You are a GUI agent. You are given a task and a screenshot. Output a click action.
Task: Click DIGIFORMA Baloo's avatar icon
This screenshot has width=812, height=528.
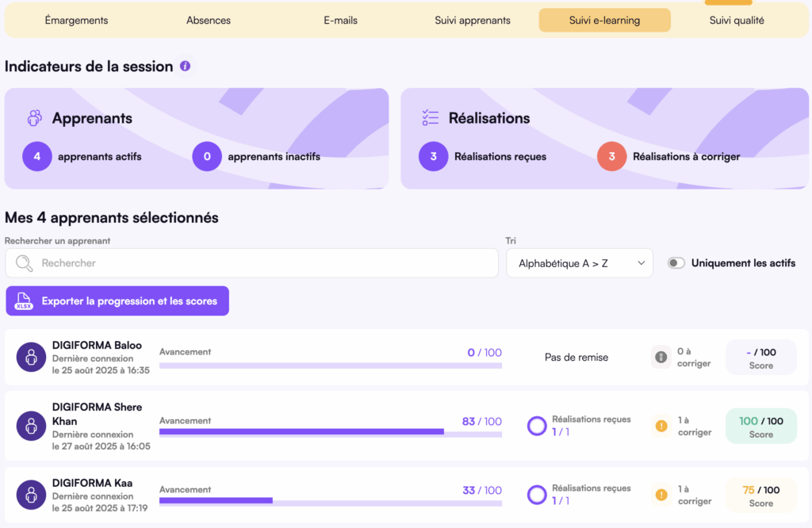pyautogui.click(x=32, y=357)
